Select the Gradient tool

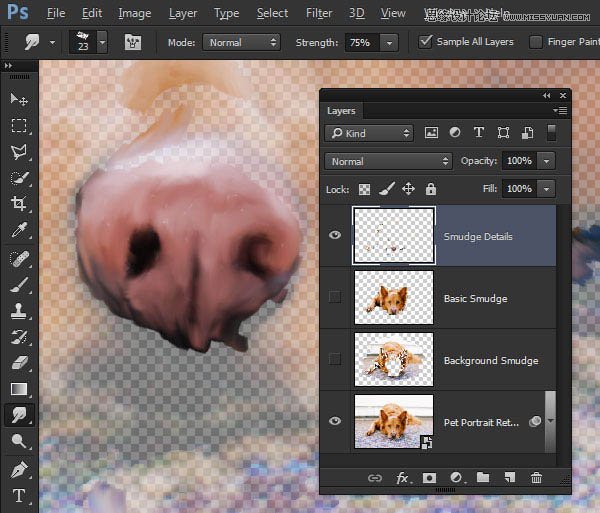19,389
